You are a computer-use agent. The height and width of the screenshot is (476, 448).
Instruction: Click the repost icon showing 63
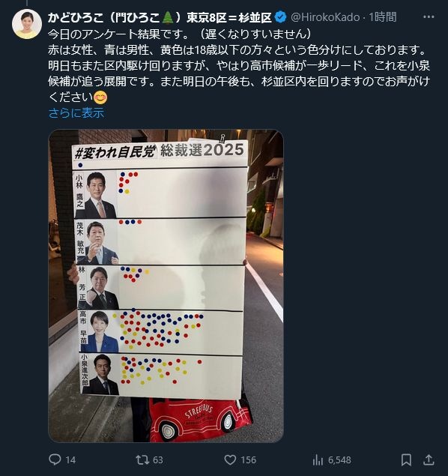[x=142, y=460]
